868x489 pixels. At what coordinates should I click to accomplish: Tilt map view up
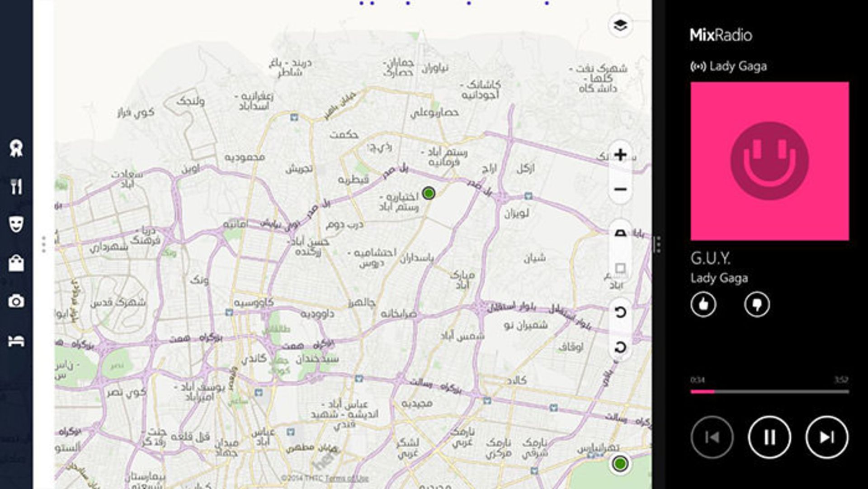[620, 233]
